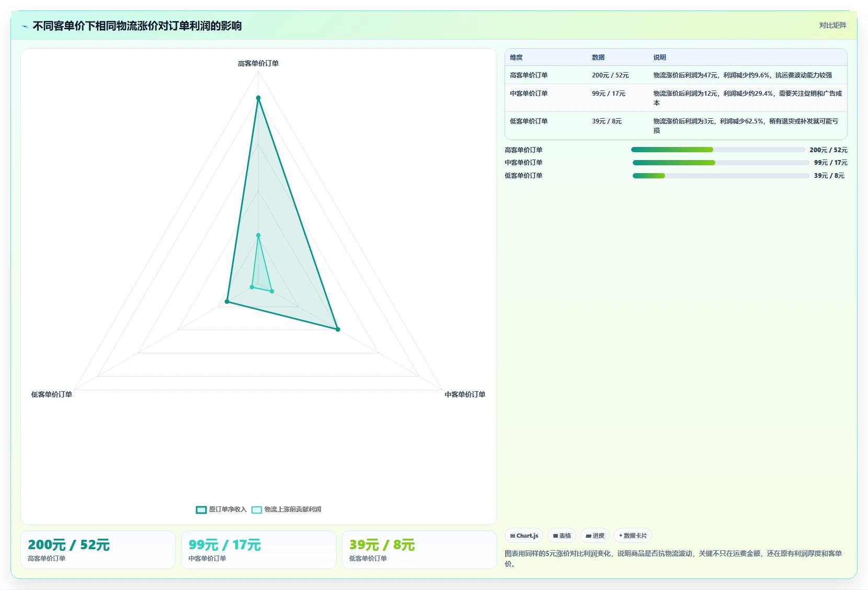Click the 中客单价订单 progress bar

(x=721, y=163)
